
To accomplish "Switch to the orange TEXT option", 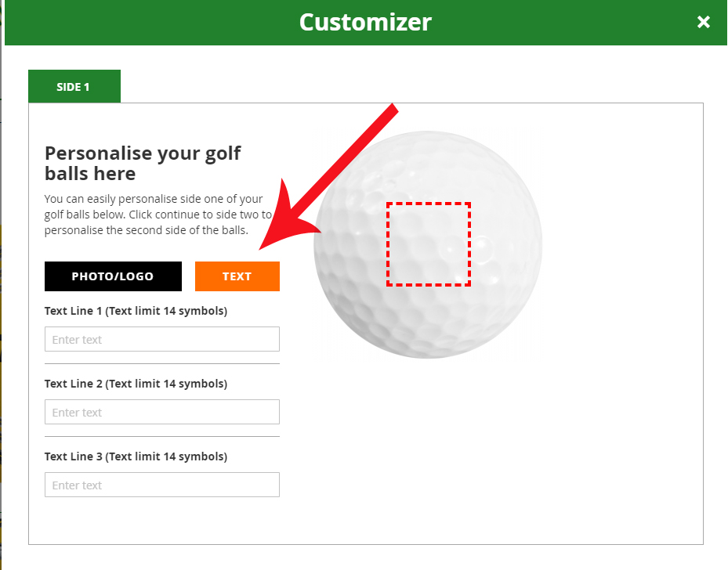I will (237, 276).
